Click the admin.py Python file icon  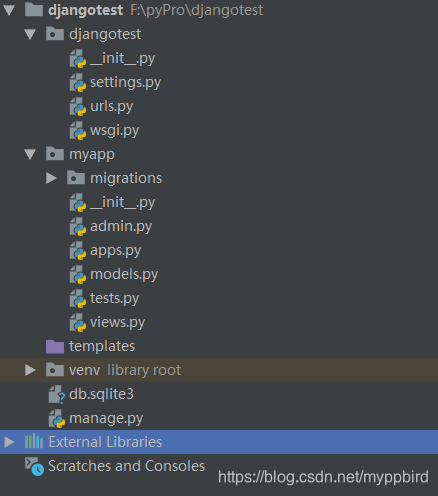(x=78, y=227)
